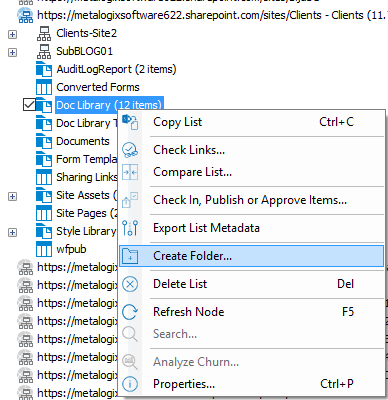Choose Refresh Node menu entry
This screenshot has height=400, width=388.
point(252,312)
